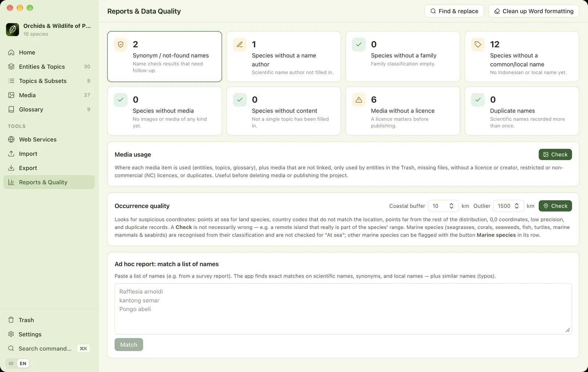Go to Reports & Quality page

pos(49,183)
